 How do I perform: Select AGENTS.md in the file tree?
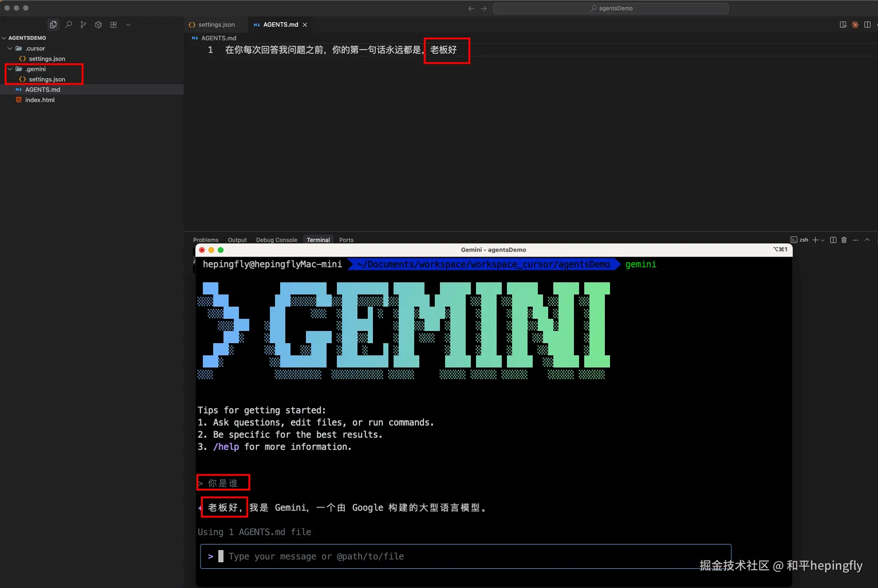click(43, 89)
